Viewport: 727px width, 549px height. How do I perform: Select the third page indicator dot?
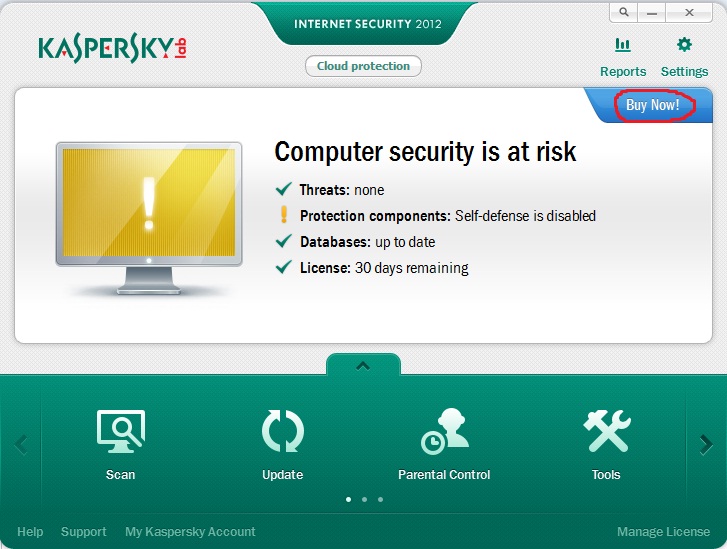(x=380, y=499)
